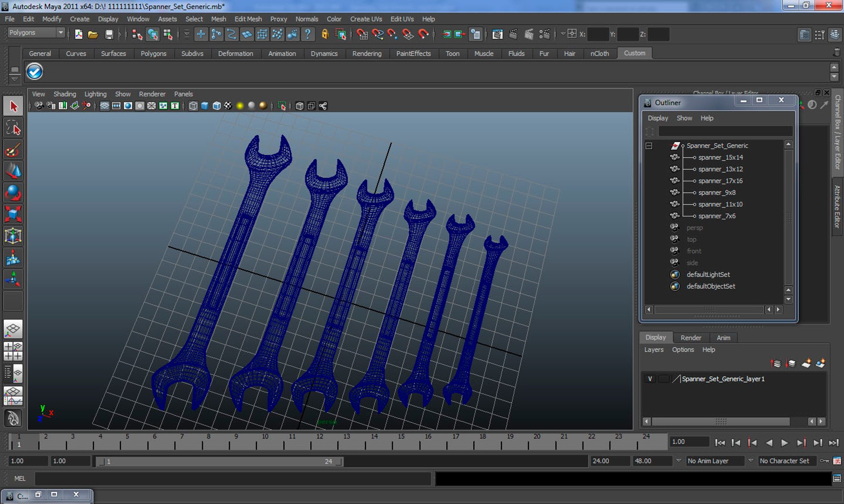This screenshot has width=844, height=504.
Task: Click the question mark help icon
Action: pyautogui.click(x=308, y=34)
